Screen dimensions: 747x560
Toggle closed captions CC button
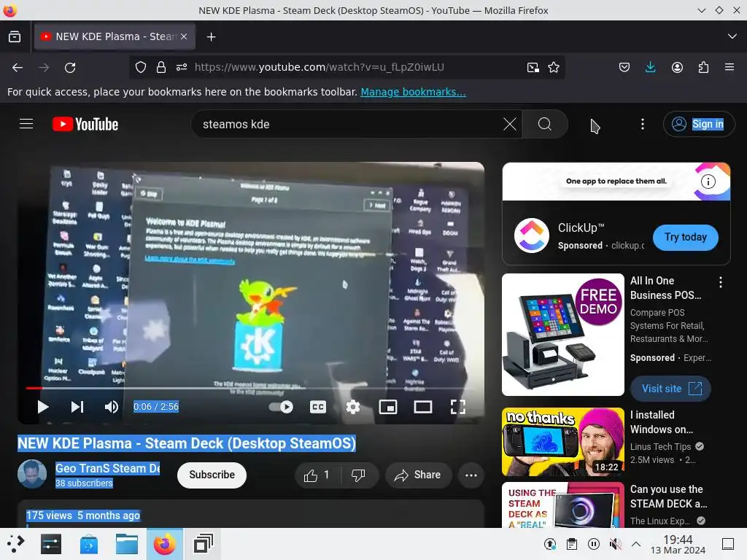coord(318,407)
